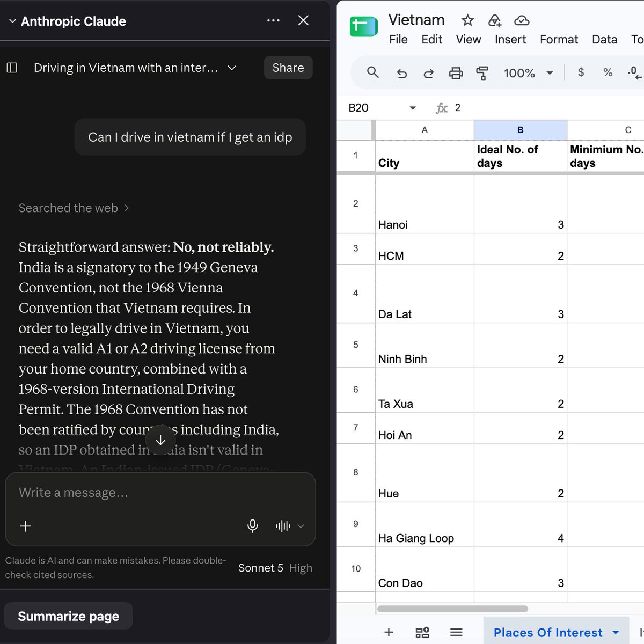The width and height of the screenshot is (644, 644).
Task: Open the convert to table icon
Action: pyautogui.click(x=423, y=632)
